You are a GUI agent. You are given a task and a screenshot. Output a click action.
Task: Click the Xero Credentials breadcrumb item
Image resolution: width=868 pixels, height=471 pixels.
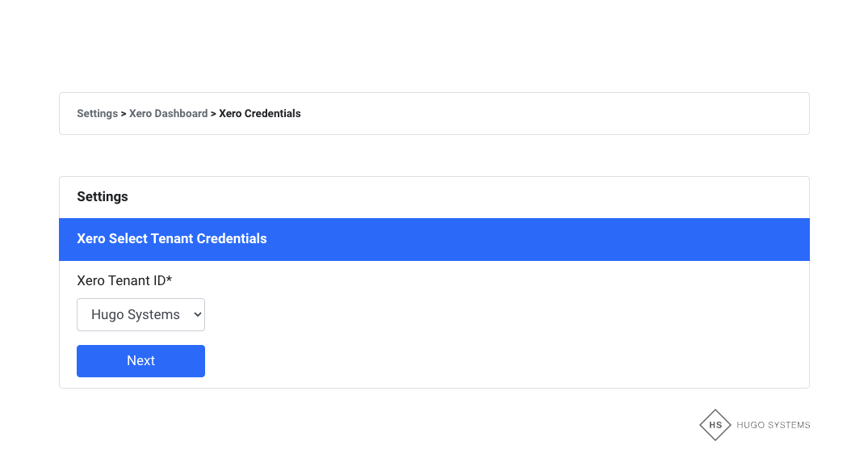coord(260,114)
